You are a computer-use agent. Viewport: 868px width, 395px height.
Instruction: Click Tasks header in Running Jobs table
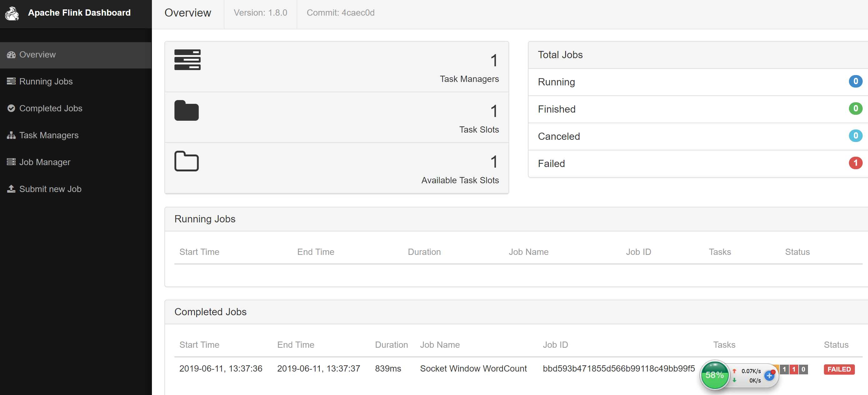(x=720, y=252)
